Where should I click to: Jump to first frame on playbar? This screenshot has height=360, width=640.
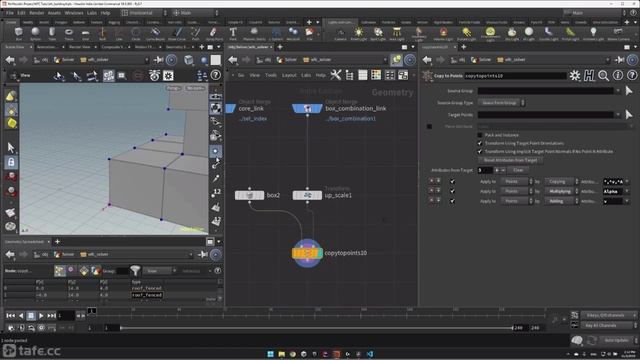pos(11,316)
